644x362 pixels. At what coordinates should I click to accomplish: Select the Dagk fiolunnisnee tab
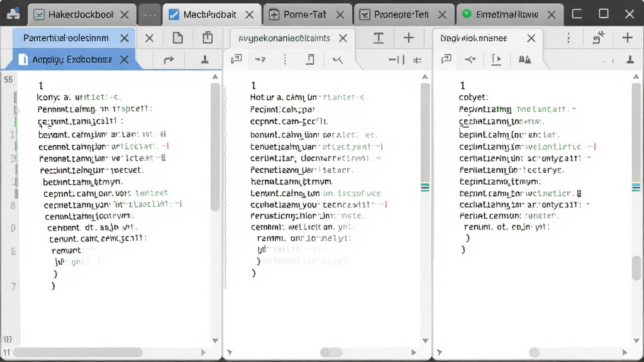coord(487,38)
